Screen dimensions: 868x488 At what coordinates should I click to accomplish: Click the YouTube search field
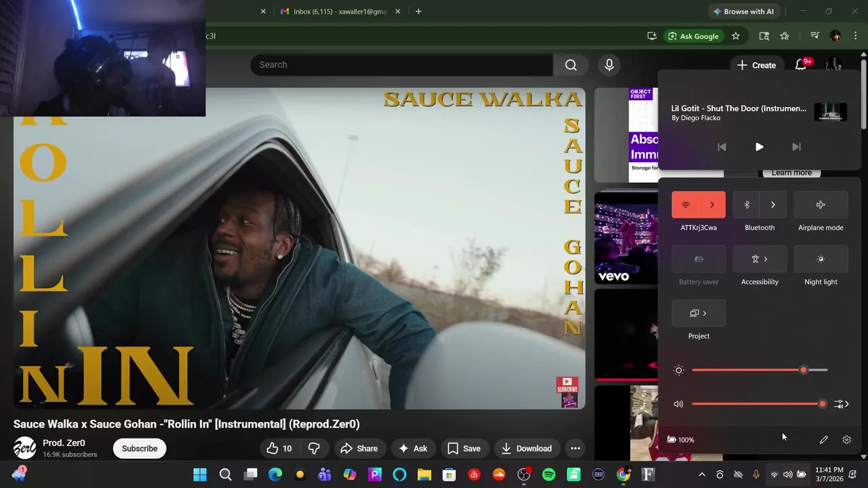point(401,65)
